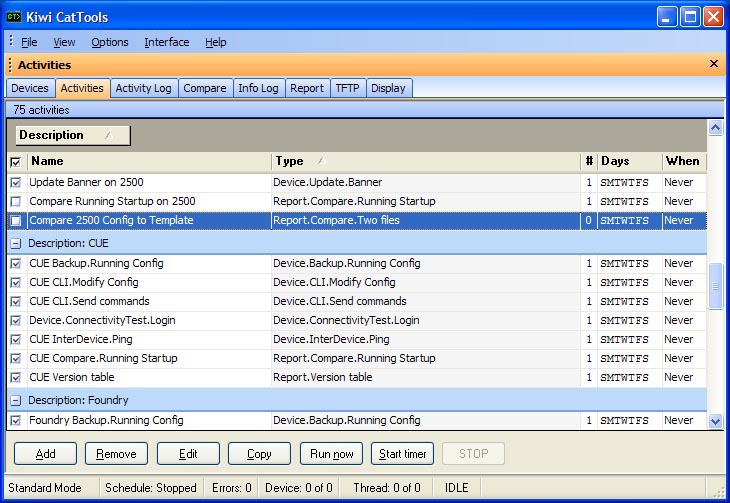The image size is (730, 503).
Task: Click the scrollbar up arrow
Action: 716,127
